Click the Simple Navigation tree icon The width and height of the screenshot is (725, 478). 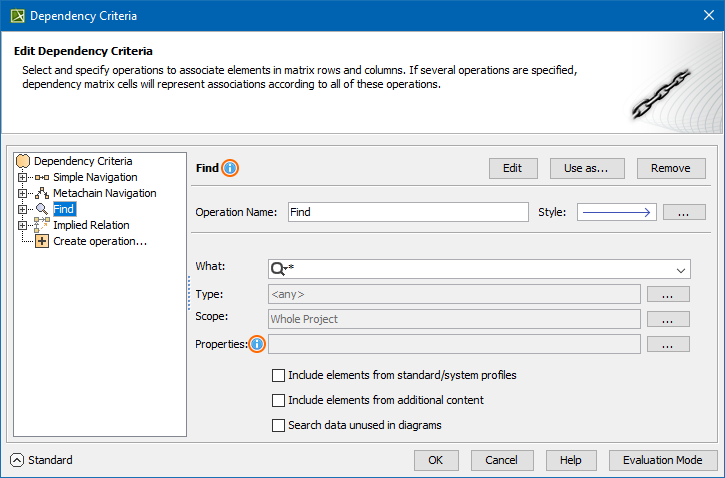click(x=42, y=177)
